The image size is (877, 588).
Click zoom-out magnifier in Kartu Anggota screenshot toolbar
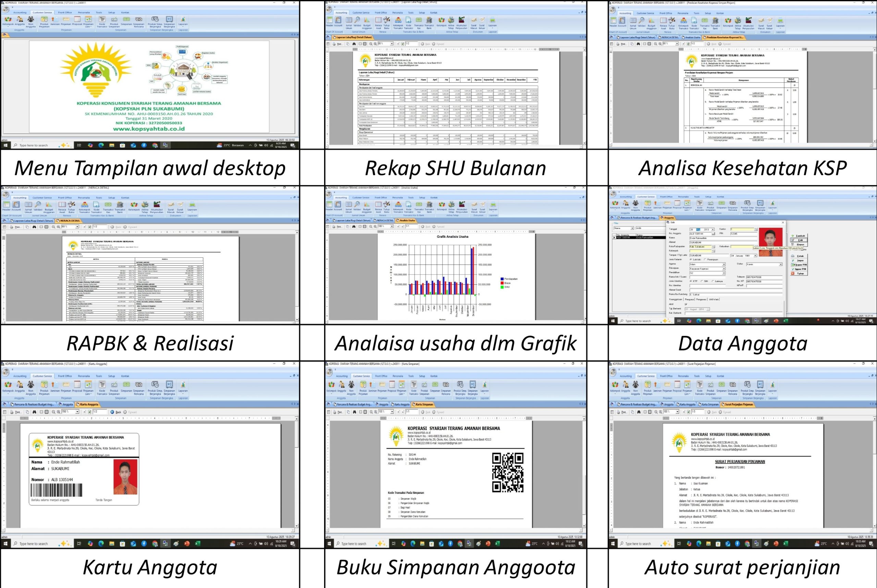(53, 412)
